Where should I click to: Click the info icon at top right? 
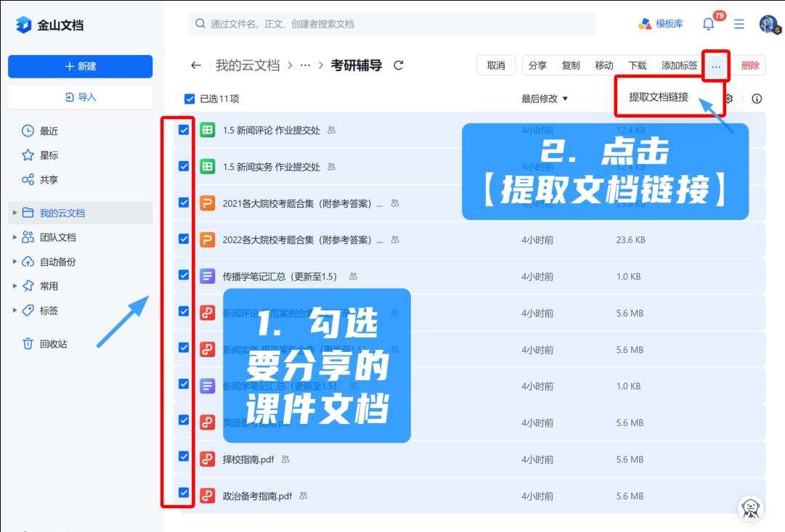coord(757,99)
